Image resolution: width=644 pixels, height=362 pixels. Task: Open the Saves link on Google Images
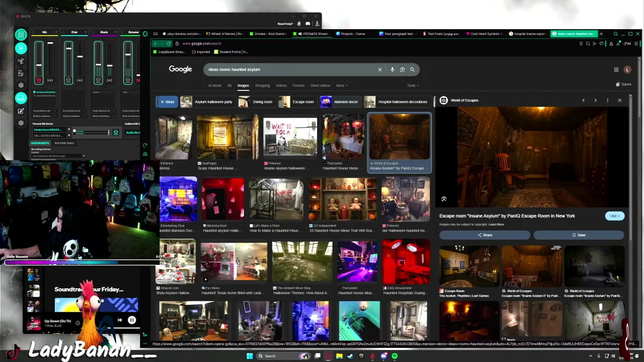point(623,84)
